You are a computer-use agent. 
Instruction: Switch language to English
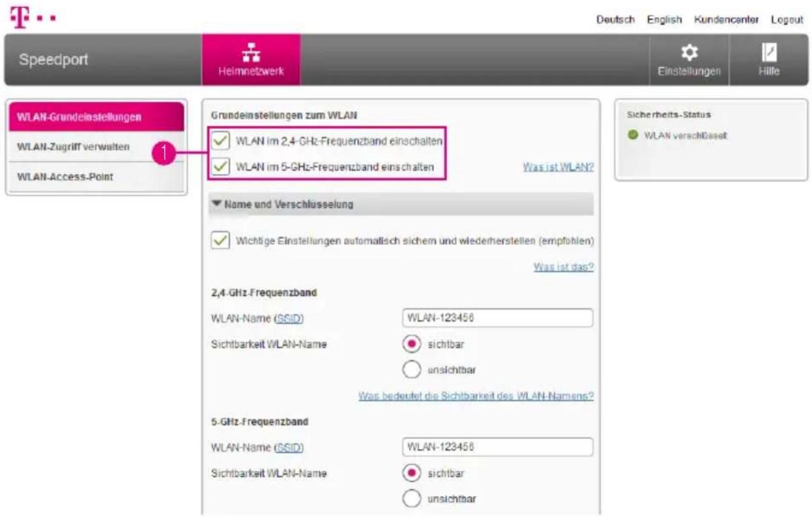click(x=664, y=20)
